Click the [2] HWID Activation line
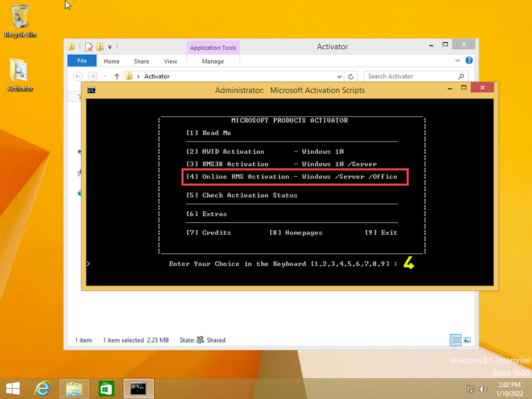This screenshot has height=399, width=532. pyautogui.click(x=265, y=152)
